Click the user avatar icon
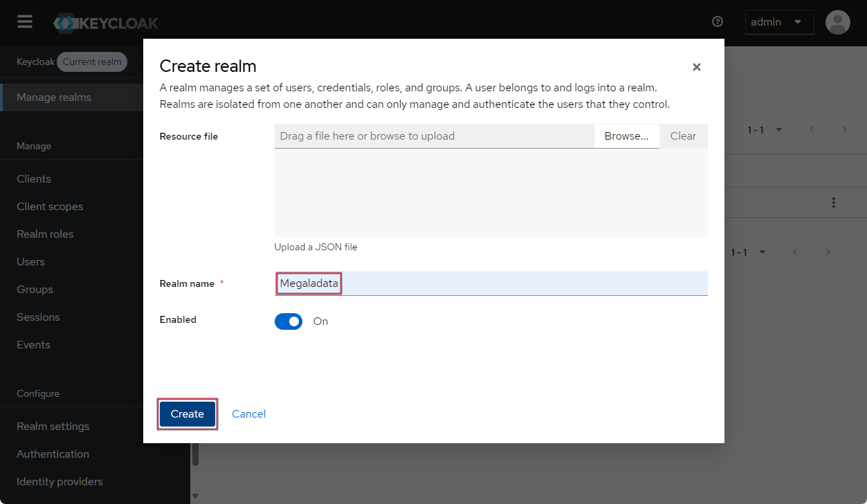Image resolution: width=867 pixels, height=504 pixels. 838,22
